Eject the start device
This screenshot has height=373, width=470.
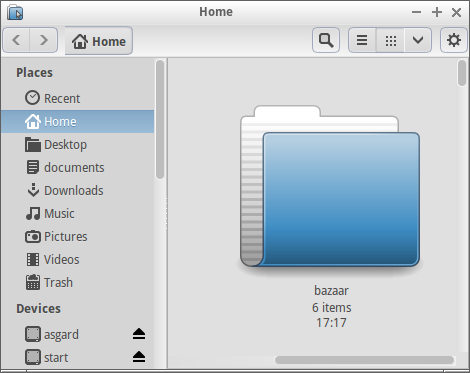pyautogui.click(x=139, y=357)
